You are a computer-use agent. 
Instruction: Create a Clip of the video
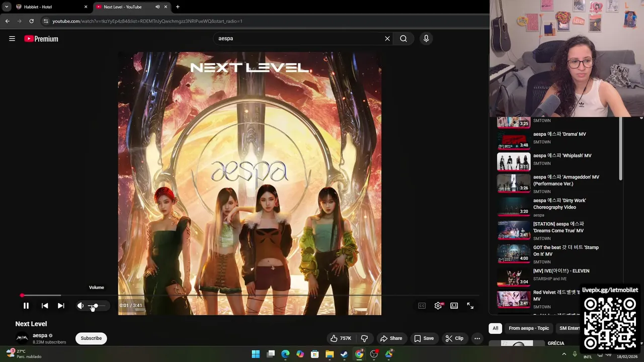pyautogui.click(x=454, y=338)
